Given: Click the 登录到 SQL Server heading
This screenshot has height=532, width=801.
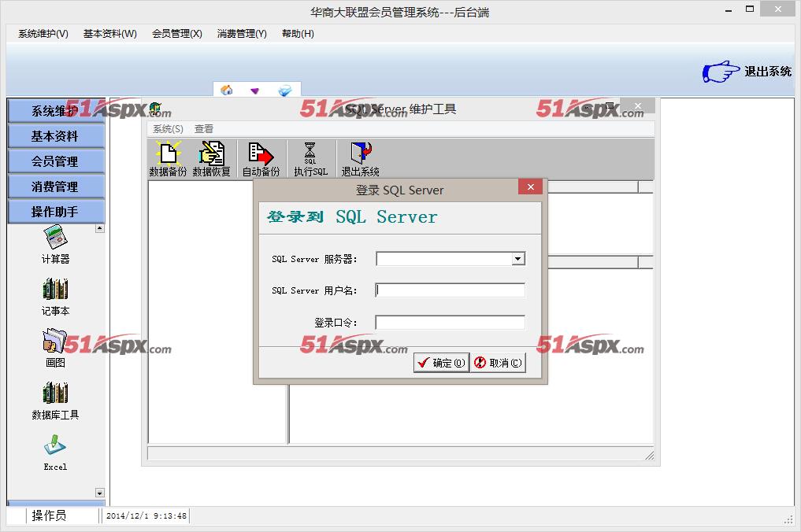Looking at the screenshot, I should 352,217.
